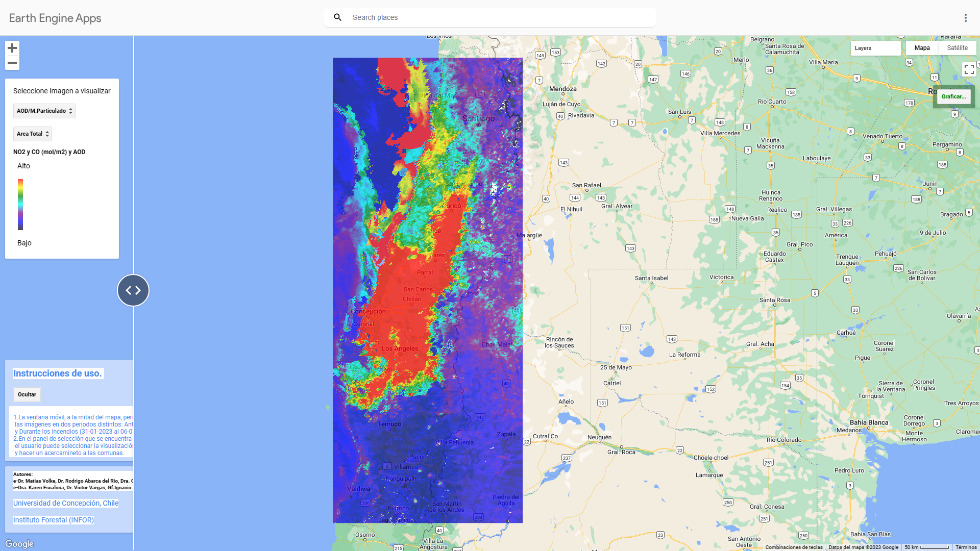The image size is (980, 551).
Task: Expand the Layers panel
Action: [x=874, y=48]
